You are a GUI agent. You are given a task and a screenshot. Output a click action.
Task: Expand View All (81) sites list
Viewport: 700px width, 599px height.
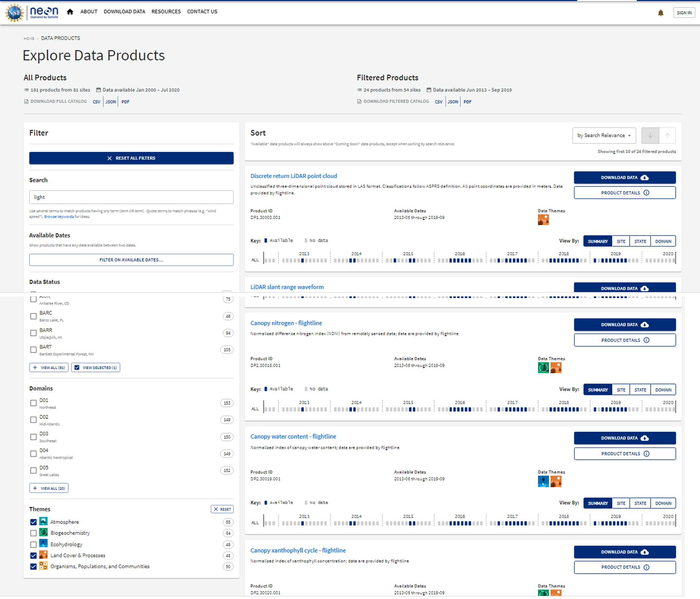(x=49, y=367)
